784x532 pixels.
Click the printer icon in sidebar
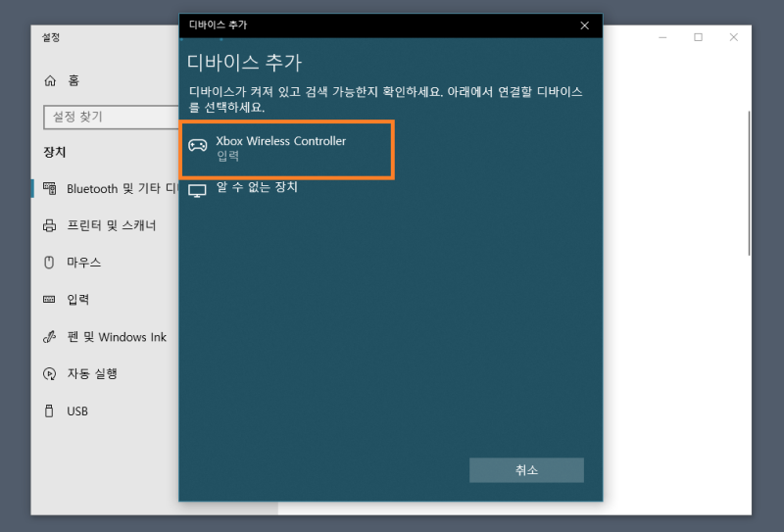[x=50, y=225]
